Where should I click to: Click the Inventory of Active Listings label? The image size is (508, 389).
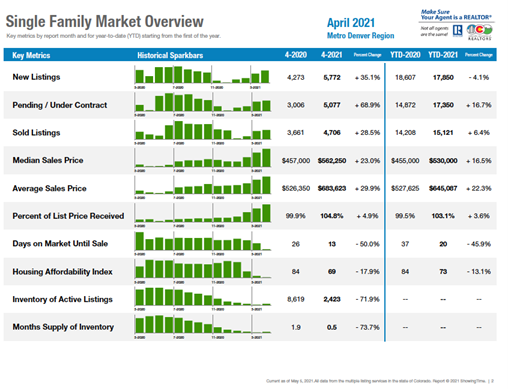coord(62,299)
